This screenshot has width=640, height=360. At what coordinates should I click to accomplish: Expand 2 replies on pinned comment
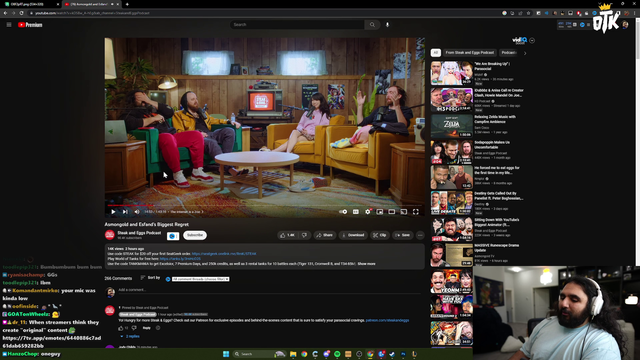tap(130, 336)
